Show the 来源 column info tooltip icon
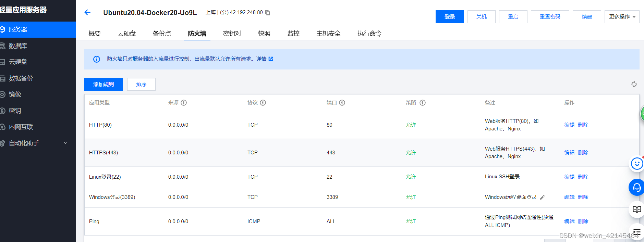The width and height of the screenshot is (644, 242). pos(184,103)
